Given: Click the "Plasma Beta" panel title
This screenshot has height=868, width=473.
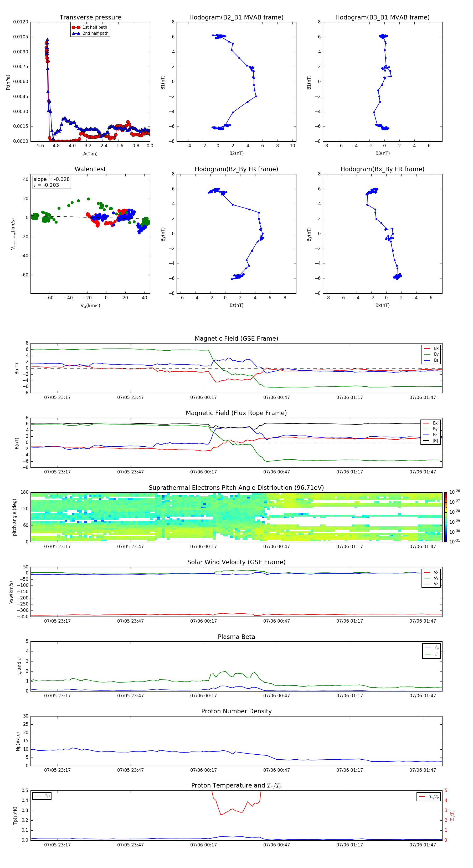Looking at the screenshot, I should point(236,637).
